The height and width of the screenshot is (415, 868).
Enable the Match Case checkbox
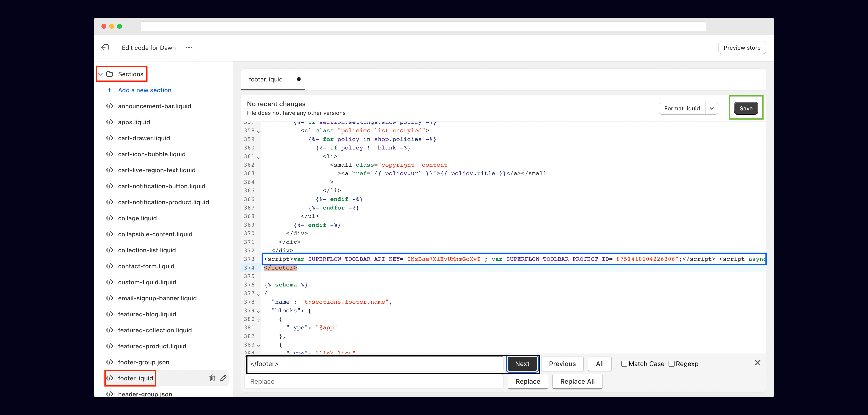click(624, 364)
